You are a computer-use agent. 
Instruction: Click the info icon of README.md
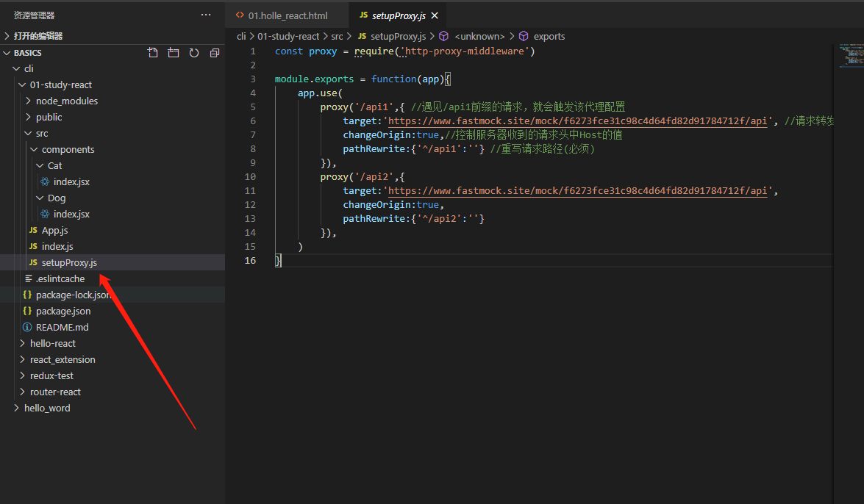(27, 327)
